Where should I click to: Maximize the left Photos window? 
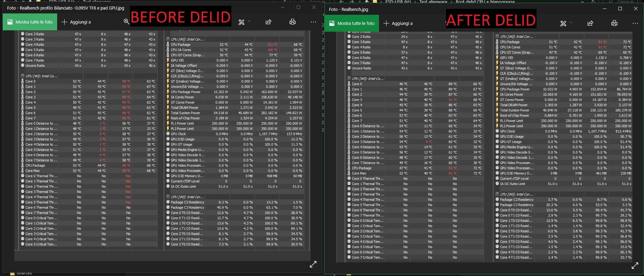tap(298, 7)
